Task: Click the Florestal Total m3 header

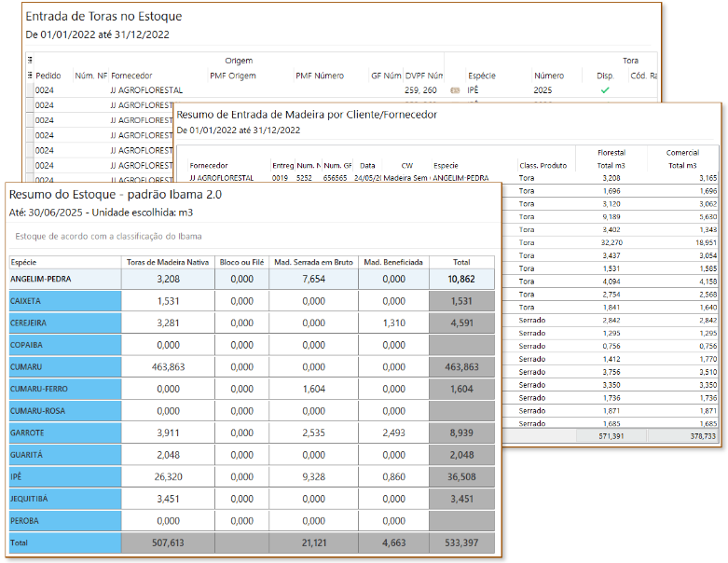Action: pyautogui.click(x=611, y=165)
